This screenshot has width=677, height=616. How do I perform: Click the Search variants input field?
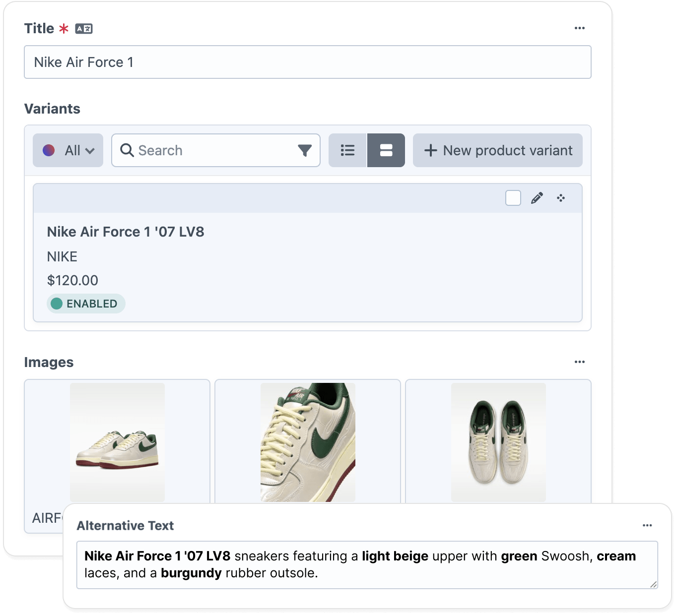(x=216, y=150)
